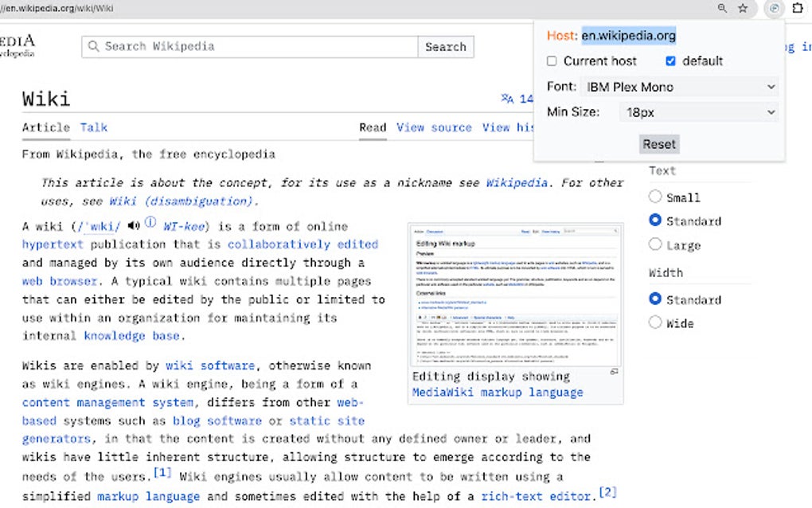The width and height of the screenshot is (812, 508).
Task: Follow the hypertext link in the article
Action: pos(53,244)
